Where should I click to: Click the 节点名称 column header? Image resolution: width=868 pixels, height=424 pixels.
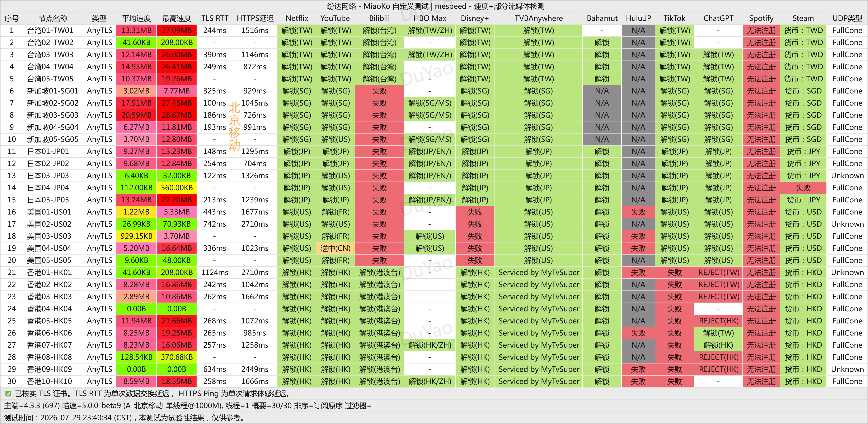pos(53,18)
